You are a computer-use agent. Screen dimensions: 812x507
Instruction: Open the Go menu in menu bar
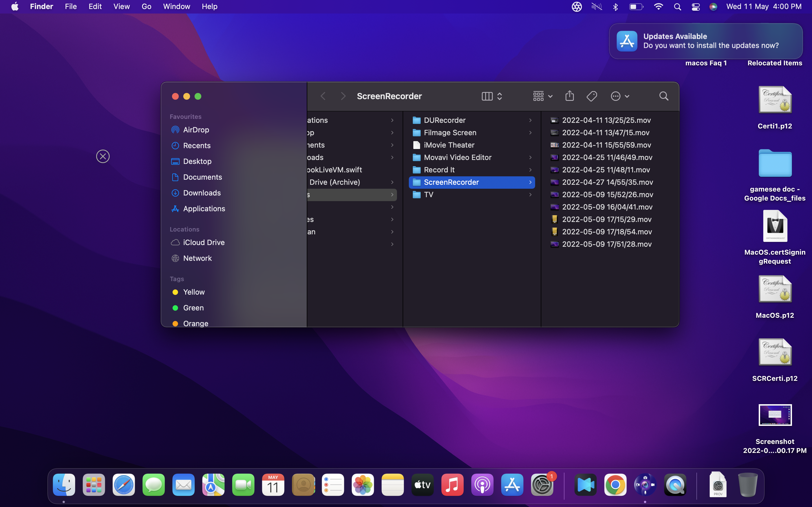coord(145,6)
